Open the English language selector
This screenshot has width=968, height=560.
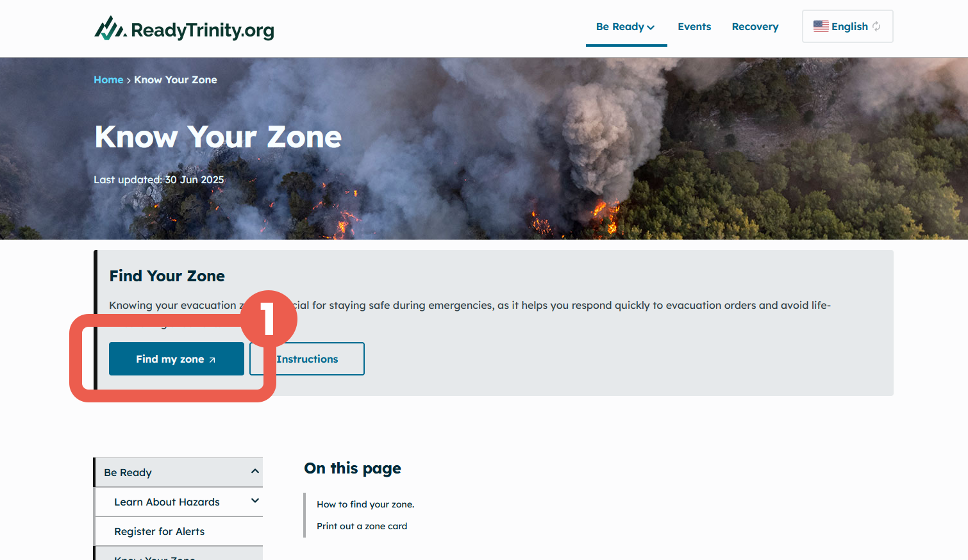pyautogui.click(x=847, y=26)
